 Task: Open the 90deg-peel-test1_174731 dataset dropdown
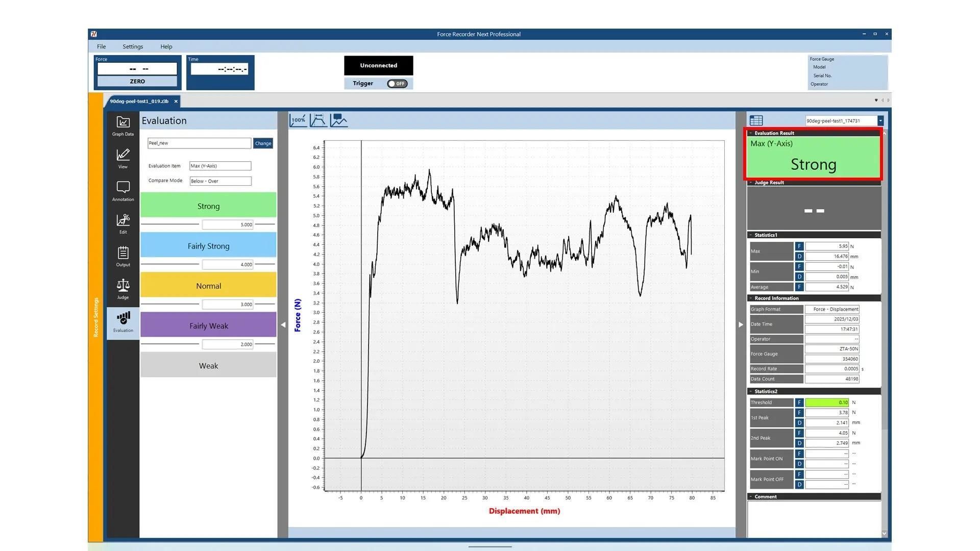pos(880,121)
